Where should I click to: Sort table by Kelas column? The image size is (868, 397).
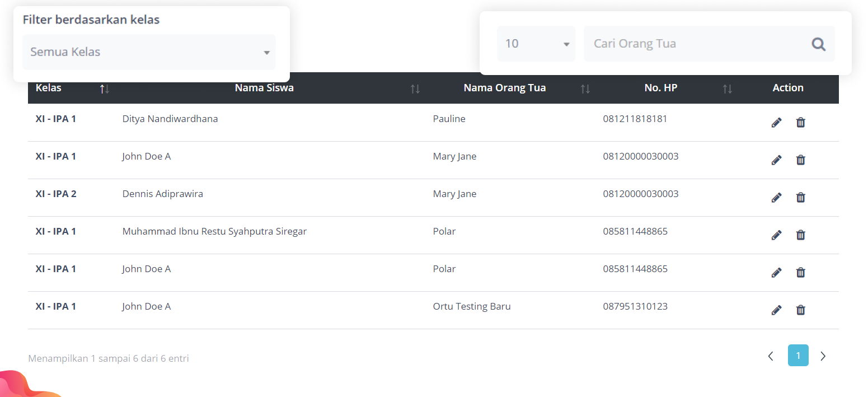[104, 88]
